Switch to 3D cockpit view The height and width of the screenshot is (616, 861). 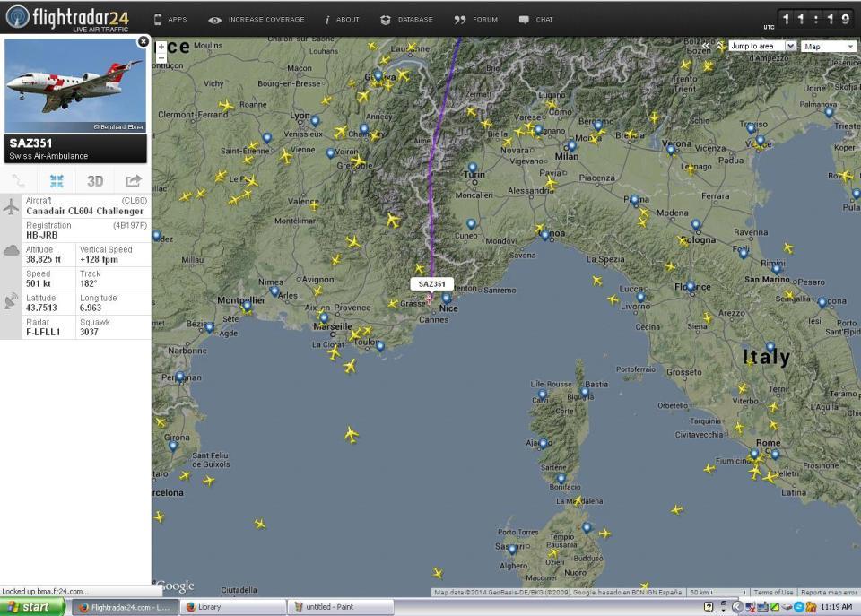95,181
